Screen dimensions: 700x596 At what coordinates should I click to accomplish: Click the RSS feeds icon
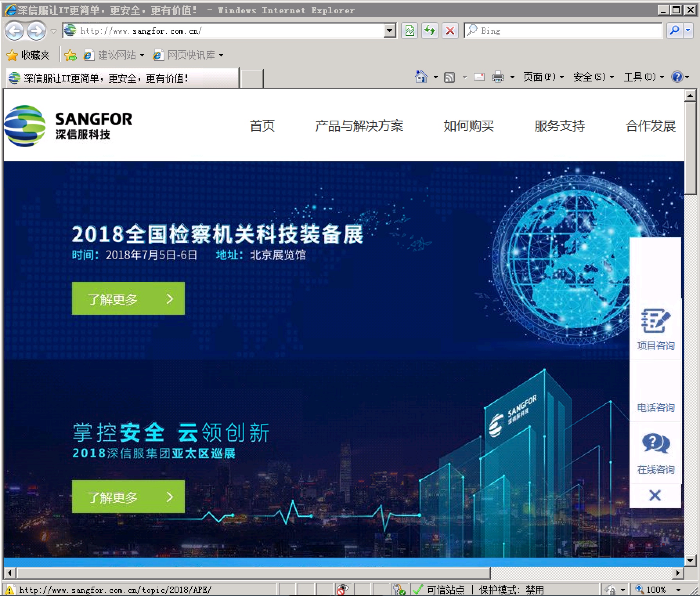pyautogui.click(x=449, y=77)
